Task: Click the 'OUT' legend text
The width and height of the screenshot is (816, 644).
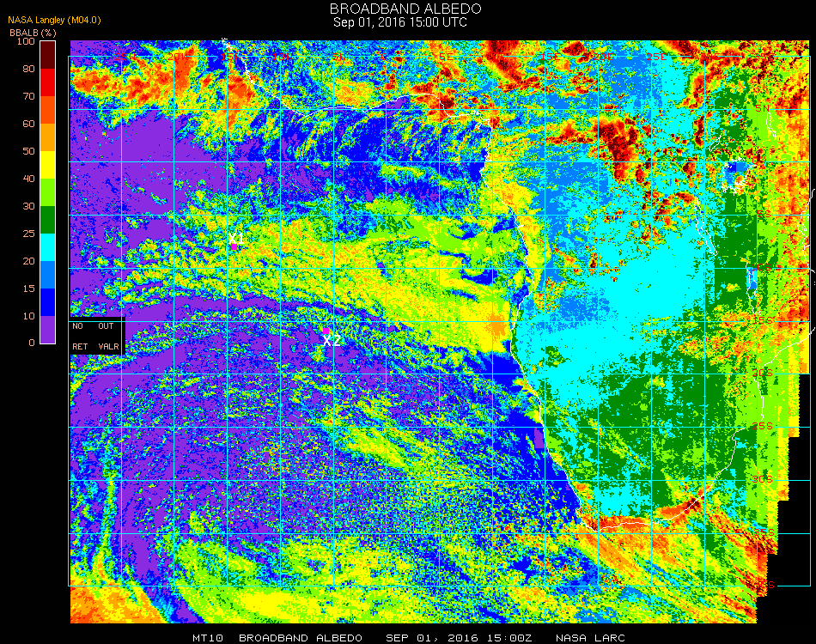Action: pos(106,326)
